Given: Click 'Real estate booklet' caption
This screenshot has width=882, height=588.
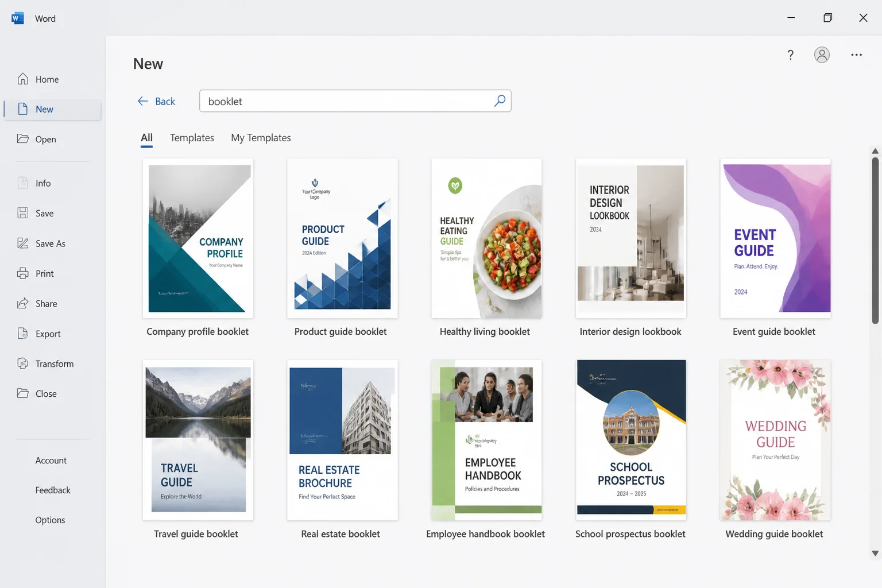Looking at the screenshot, I should (x=341, y=533).
